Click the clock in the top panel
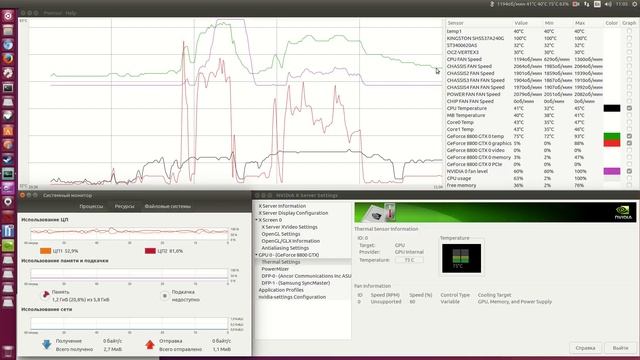Viewport: 640px width, 360px height. (x=622, y=4)
